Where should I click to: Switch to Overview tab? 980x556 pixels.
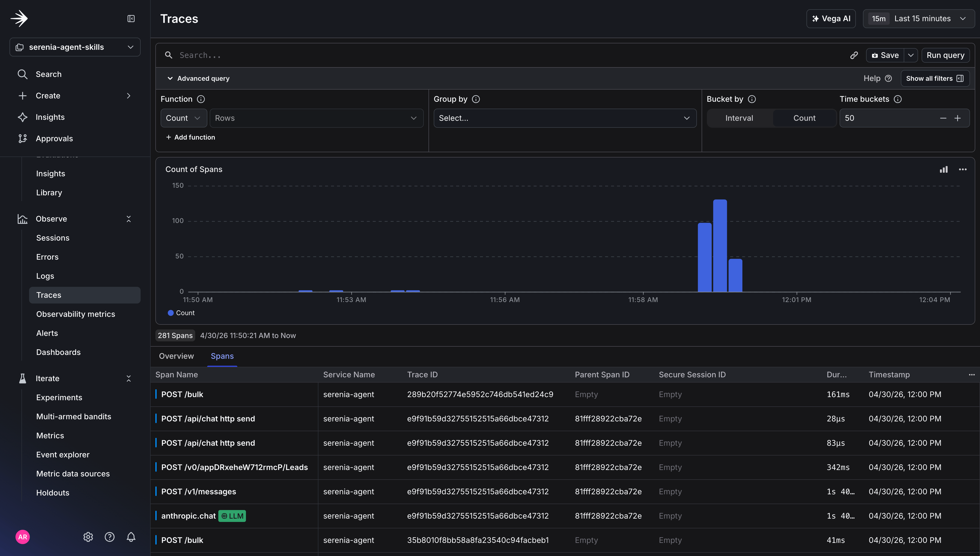176,356
